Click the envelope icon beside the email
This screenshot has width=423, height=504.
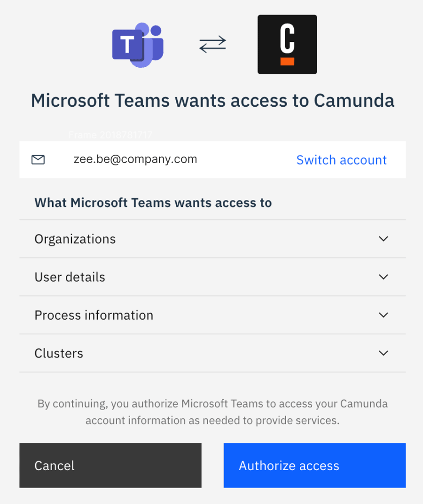point(38,160)
